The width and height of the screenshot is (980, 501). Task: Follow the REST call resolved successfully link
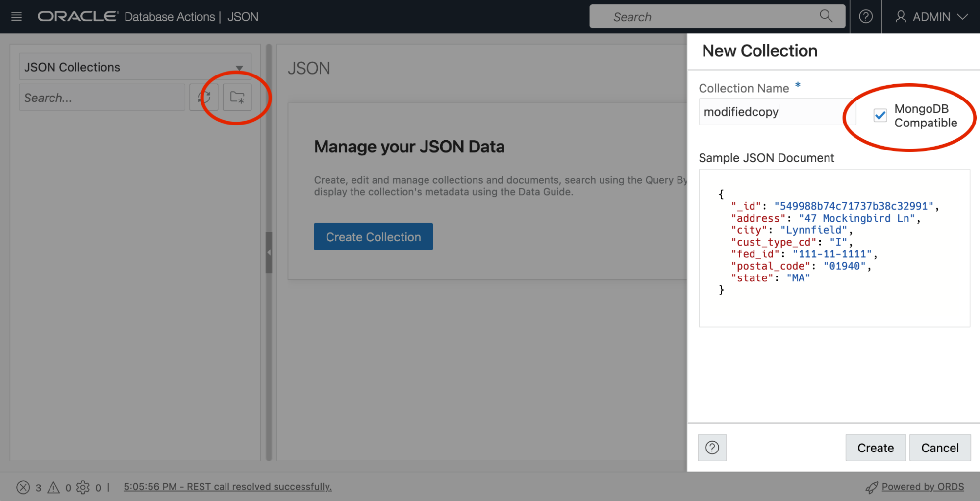point(227,486)
